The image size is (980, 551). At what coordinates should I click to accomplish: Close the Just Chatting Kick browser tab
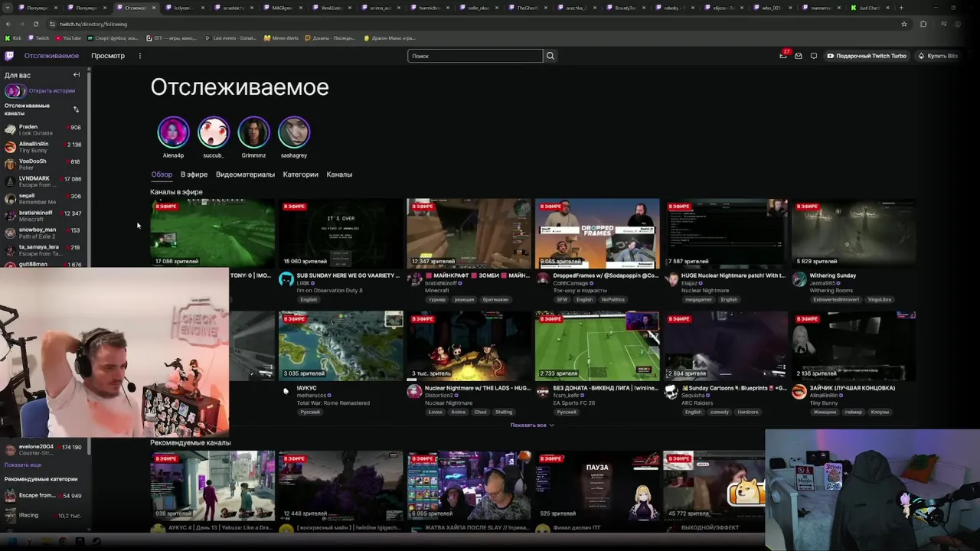pos(888,8)
